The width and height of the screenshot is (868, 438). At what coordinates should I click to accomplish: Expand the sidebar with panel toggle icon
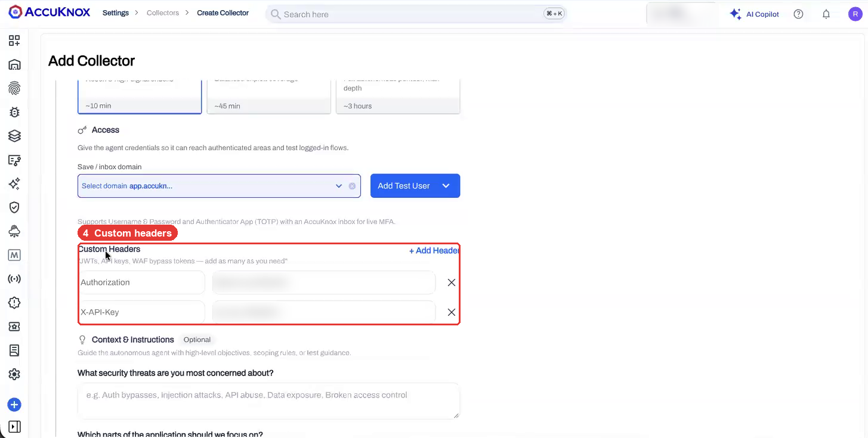click(x=14, y=427)
